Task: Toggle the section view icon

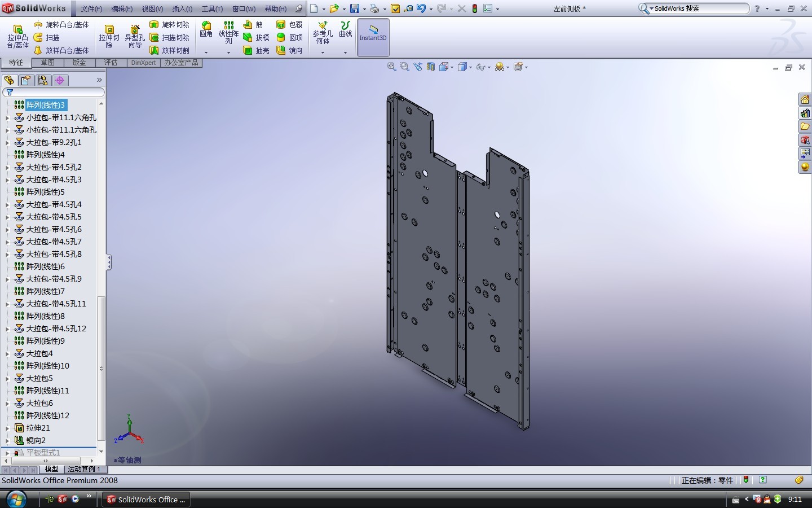Action: pyautogui.click(x=431, y=67)
